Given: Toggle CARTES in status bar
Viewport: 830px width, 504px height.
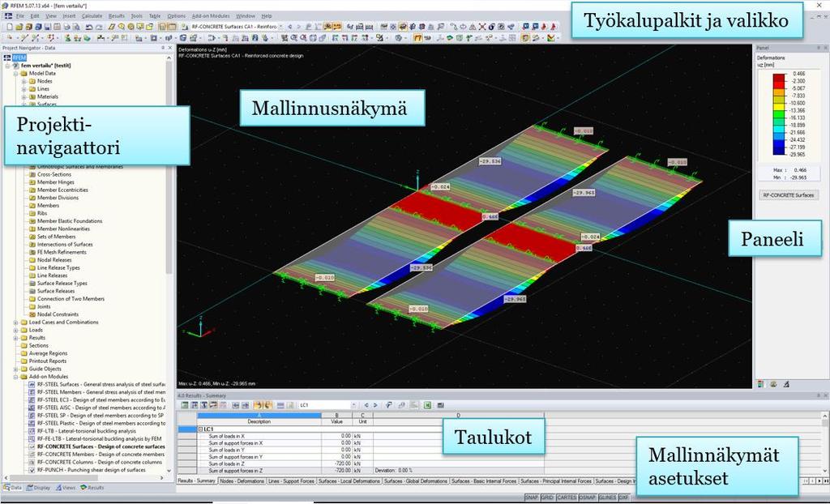Looking at the screenshot, I should (x=567, y=498).
